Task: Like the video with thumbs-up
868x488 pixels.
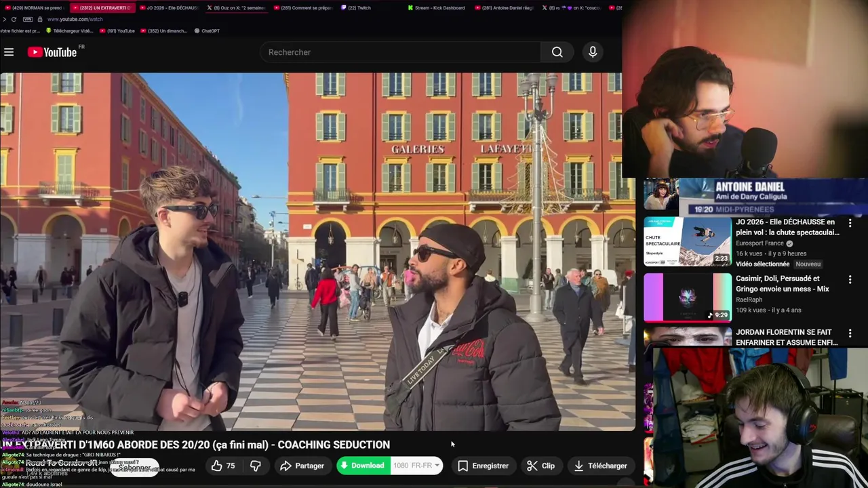Action: (223, 466)
